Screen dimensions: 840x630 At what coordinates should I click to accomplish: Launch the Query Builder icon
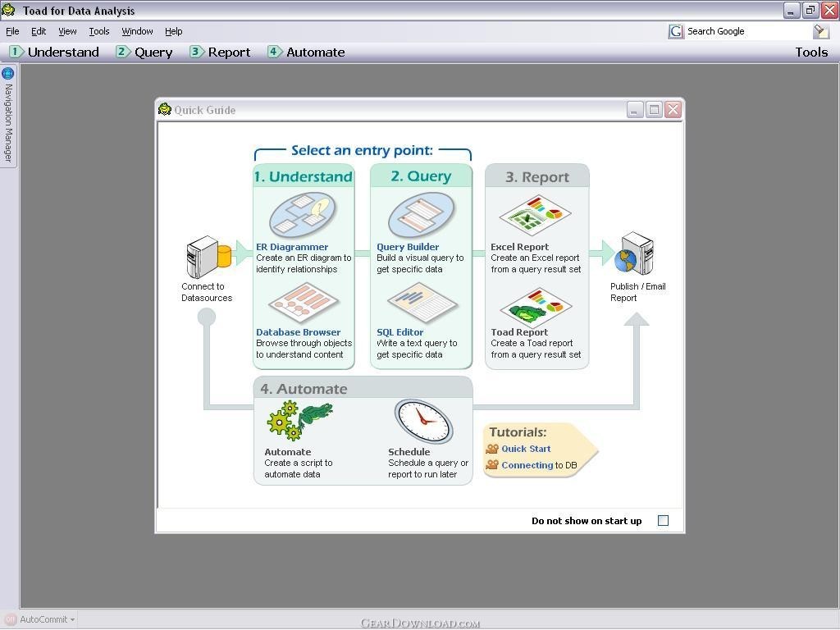click(421, 215)
